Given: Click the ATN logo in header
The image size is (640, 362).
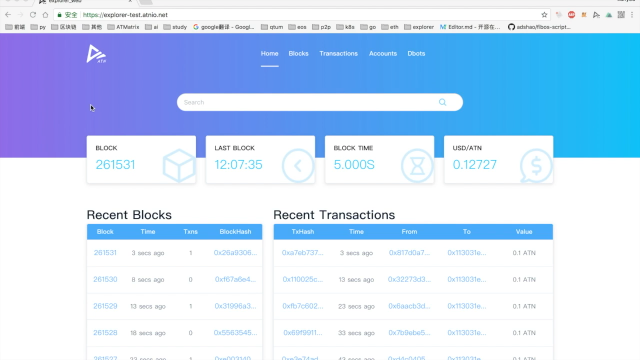Looking at the screenshot, I should coord(96,54).
